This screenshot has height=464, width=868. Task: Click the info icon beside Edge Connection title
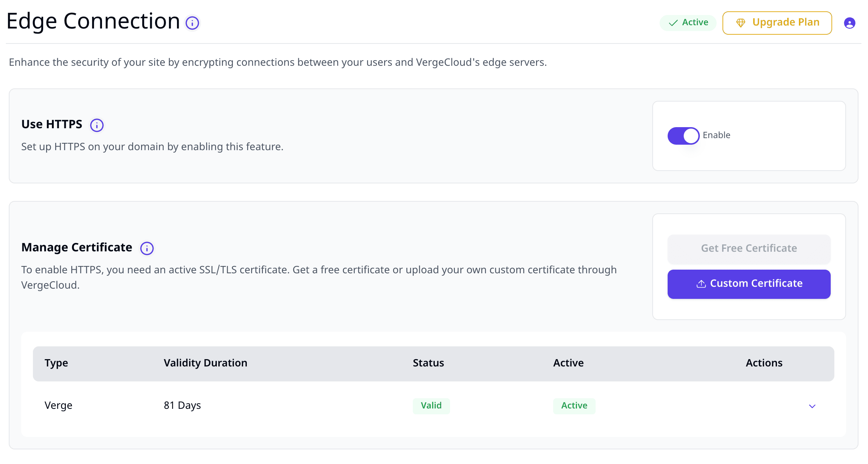[192, 23]
